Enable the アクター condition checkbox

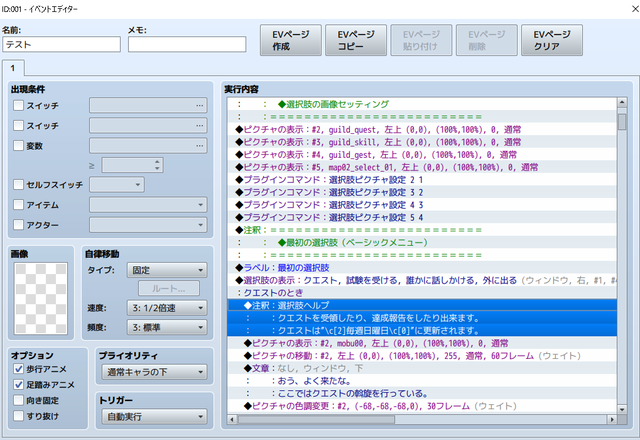[18, 224]
